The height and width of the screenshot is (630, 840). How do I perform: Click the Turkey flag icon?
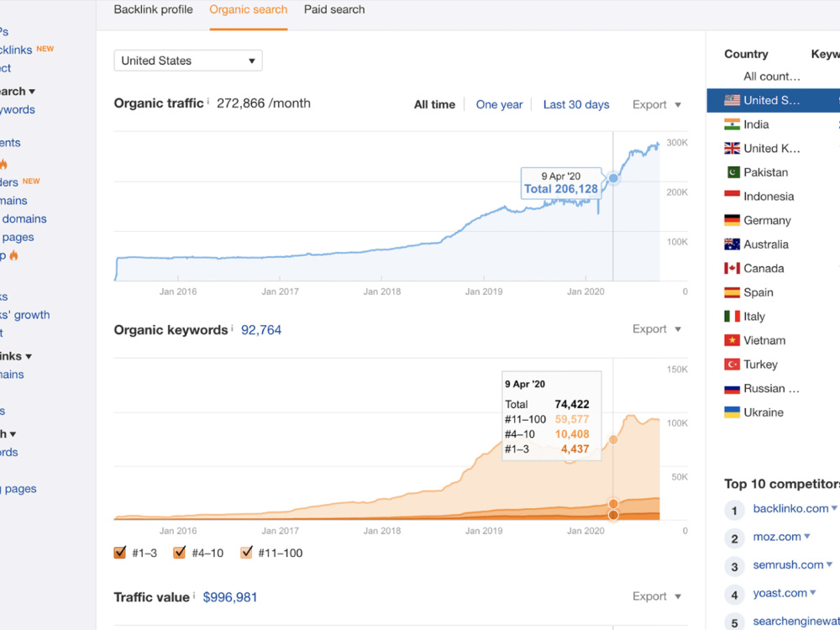coord(732,365)
